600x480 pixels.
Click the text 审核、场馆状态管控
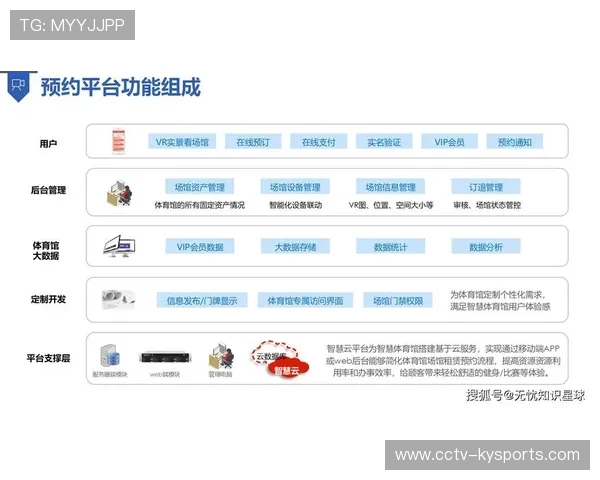(x=487, y=205)
